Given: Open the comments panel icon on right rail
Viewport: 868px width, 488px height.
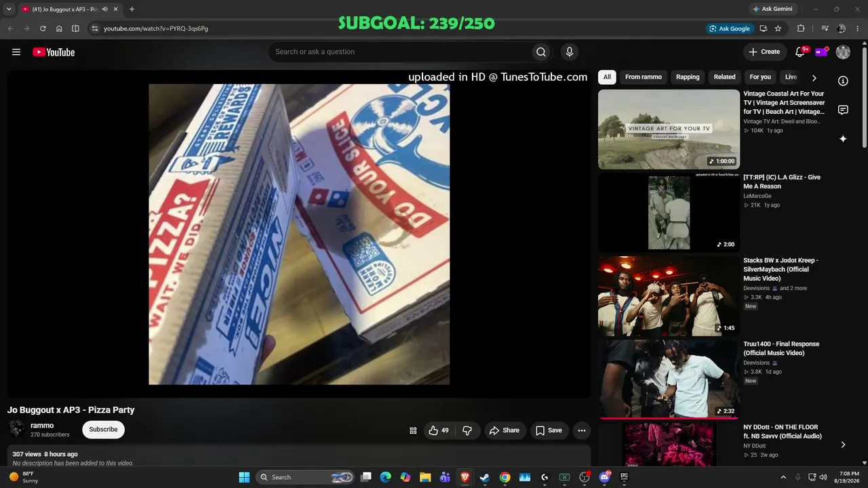Looking at the screenshot, I should pos(843,110).
